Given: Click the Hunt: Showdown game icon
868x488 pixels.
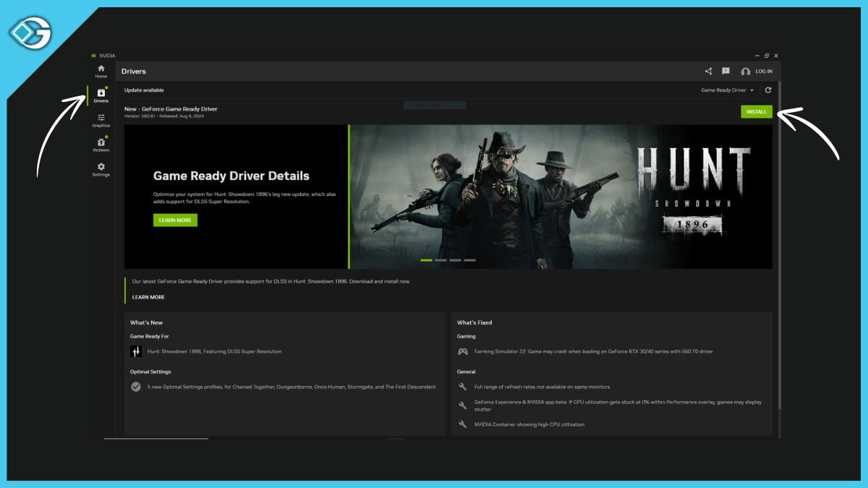Looking at the screenshot, I should pyautogui.click(x=136, y=351).
